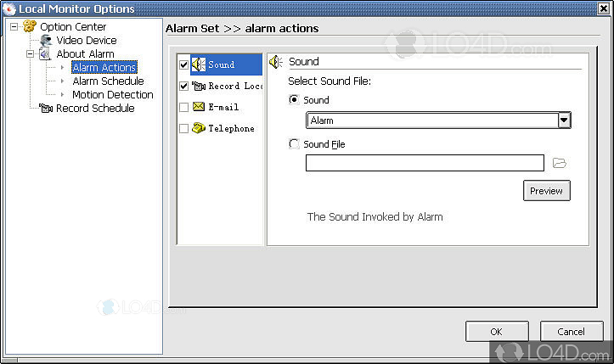Click the speaker icon beside Sound in list
The height and width of the screenshot is (364, 614).
(198, 64)
